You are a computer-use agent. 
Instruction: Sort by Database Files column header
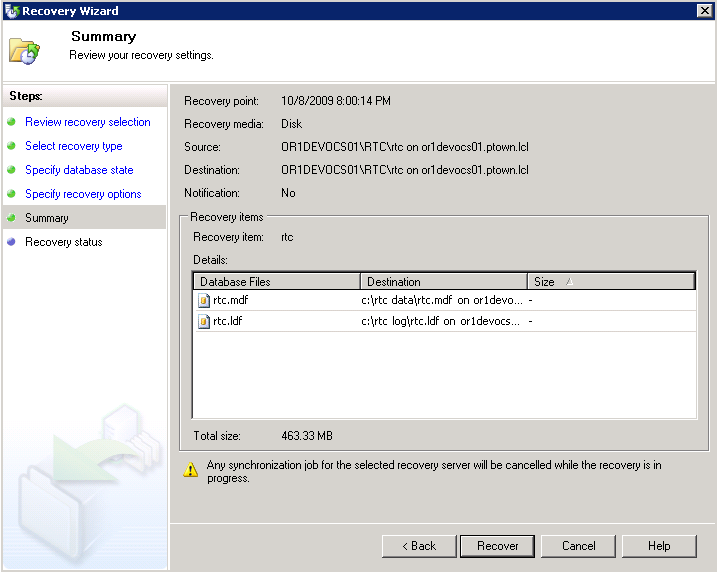click(277, 282)
